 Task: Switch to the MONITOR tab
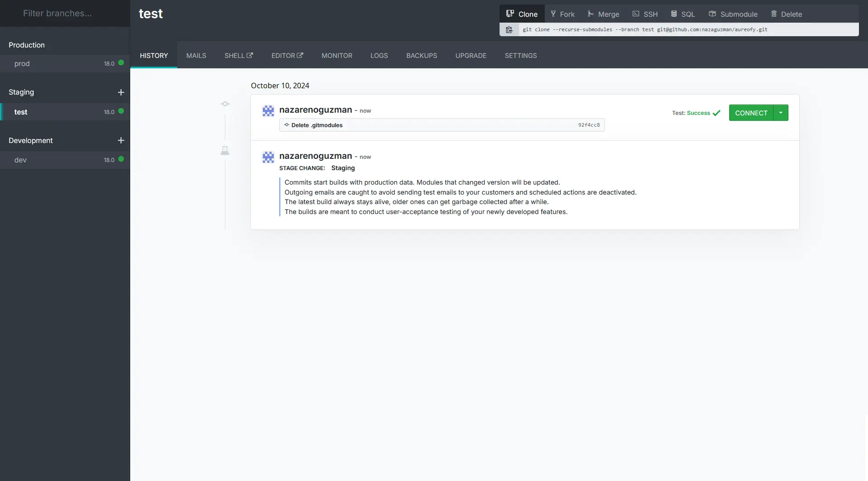tap(337, 56)
